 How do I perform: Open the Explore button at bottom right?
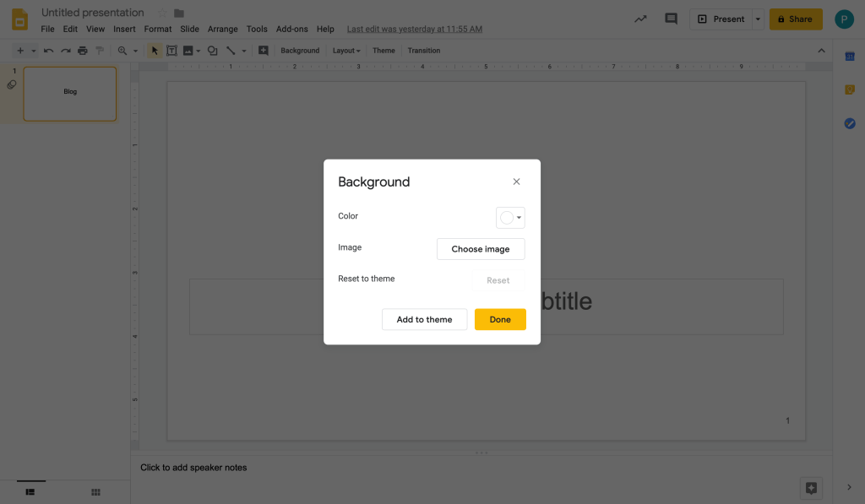pos(811,487)
